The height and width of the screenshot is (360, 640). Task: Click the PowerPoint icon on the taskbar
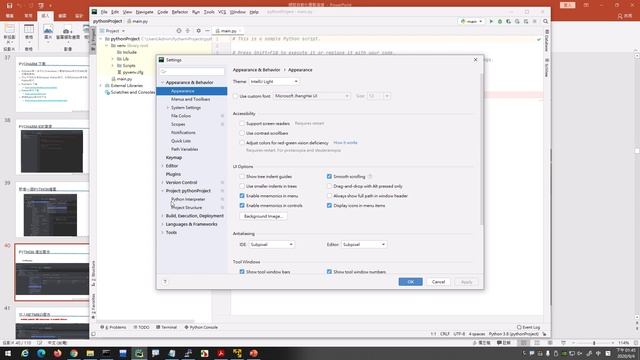[x=253, y=353]
